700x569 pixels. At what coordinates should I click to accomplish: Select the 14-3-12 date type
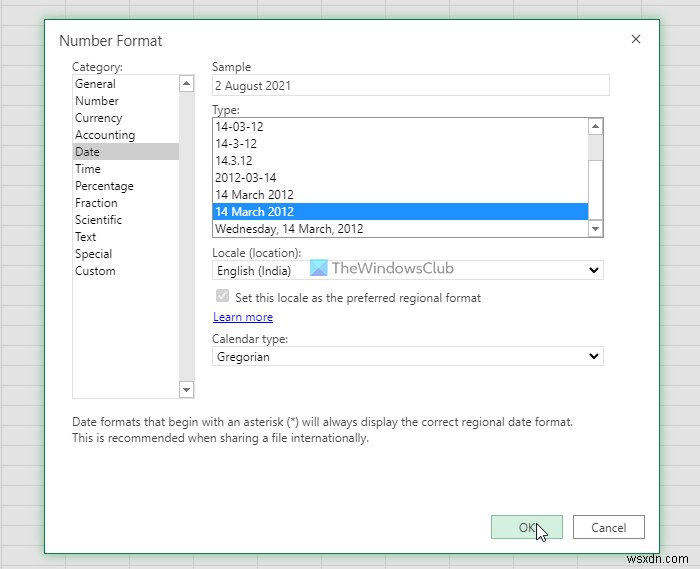coord(400,144)
